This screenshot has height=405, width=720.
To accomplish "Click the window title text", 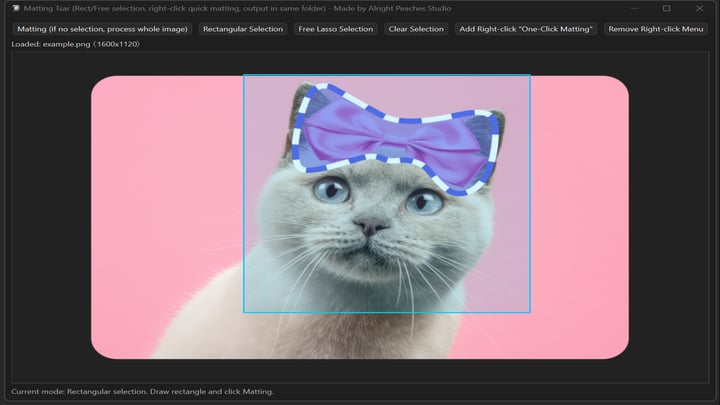I will click(237, 8).
